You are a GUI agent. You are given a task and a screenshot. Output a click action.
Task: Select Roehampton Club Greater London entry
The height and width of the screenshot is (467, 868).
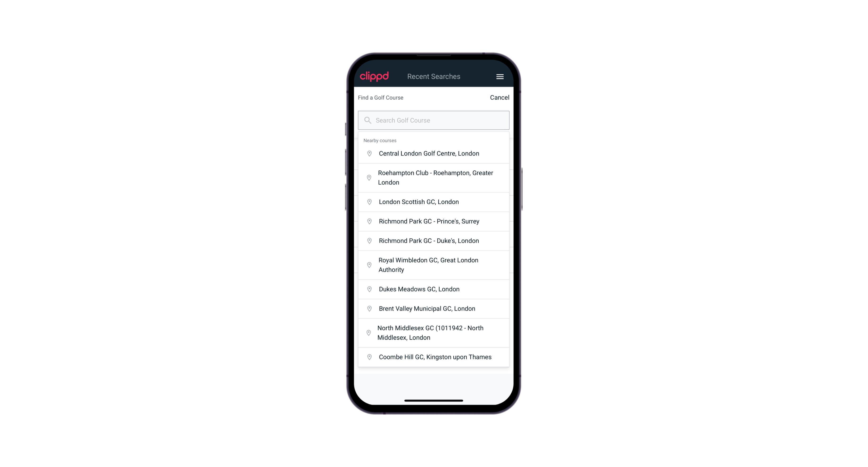tap(434, 177)
